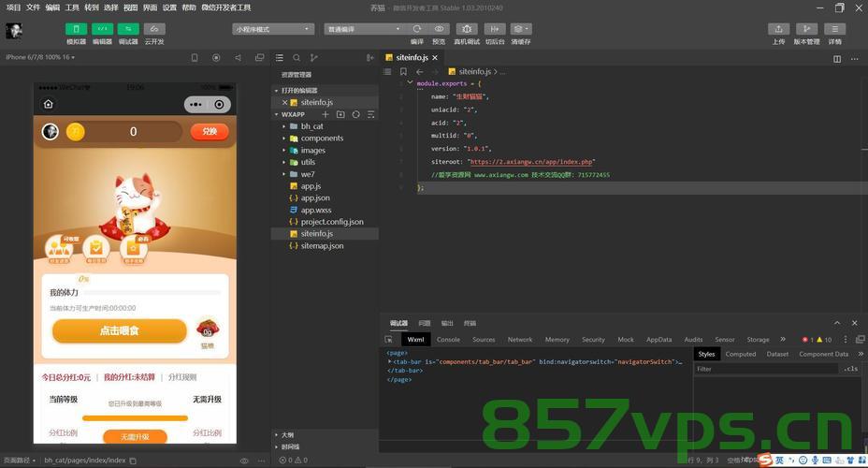868x468 pixels.
Task: Toggle the debugger (调试器) panel button
Action: click(128, 29)
